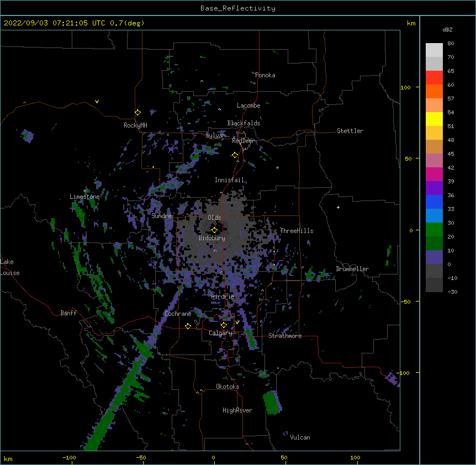Click the Okotoks town label
Screen dimensions: 476x465
point(228,387)
